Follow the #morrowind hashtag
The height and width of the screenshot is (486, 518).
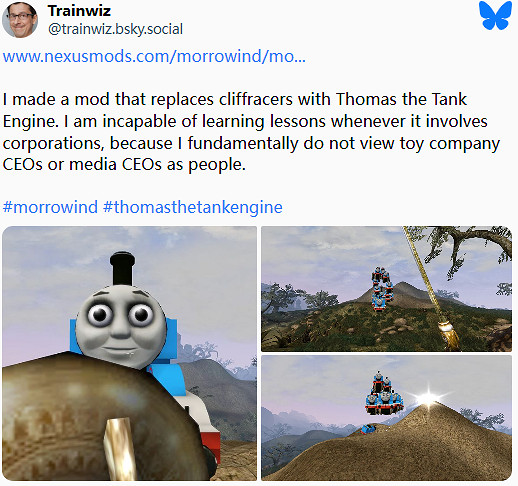tap(50, 207)
